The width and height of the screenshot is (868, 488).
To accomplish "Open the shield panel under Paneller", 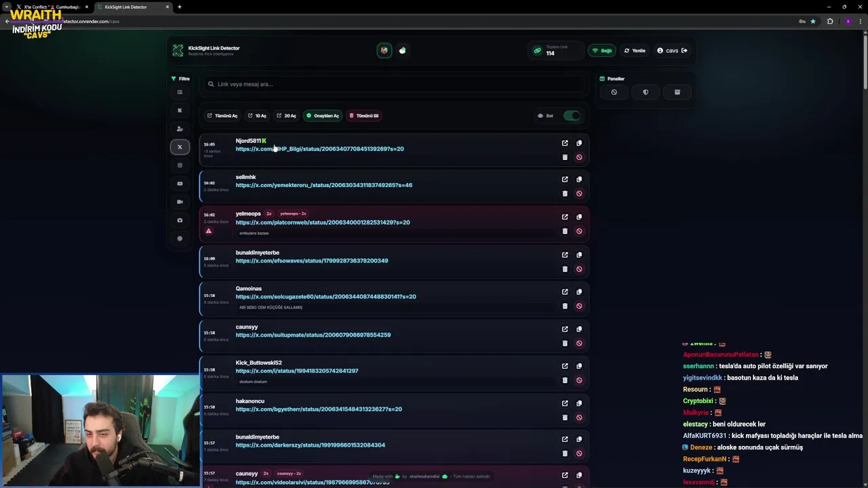I will click(x=646, y=92).
